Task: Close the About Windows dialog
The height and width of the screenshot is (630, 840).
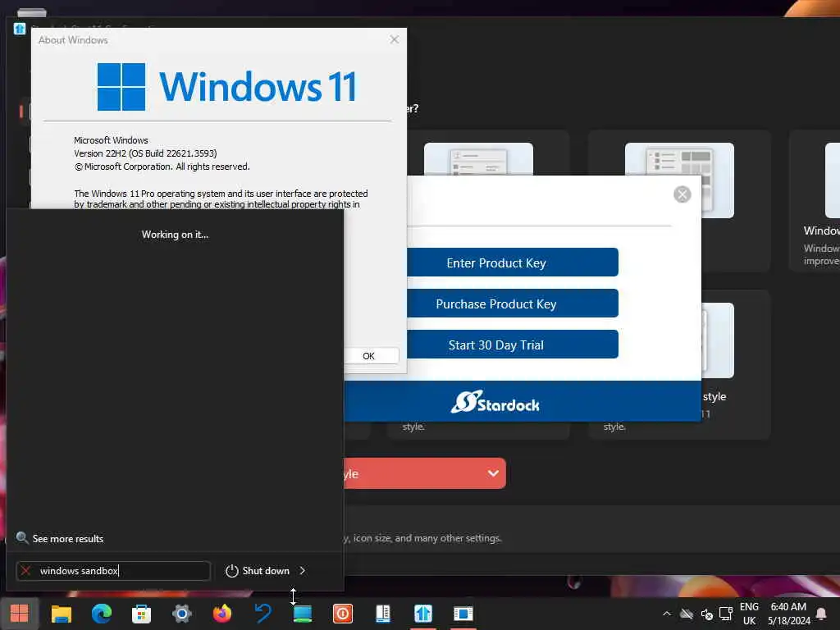Action: coord(395,39)
